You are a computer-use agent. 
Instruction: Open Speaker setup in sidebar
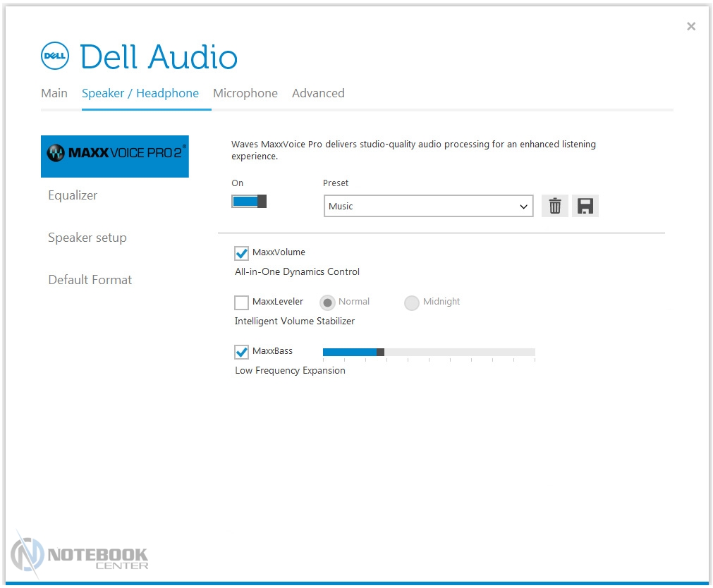pyautogui.click(x=87, y=238)
